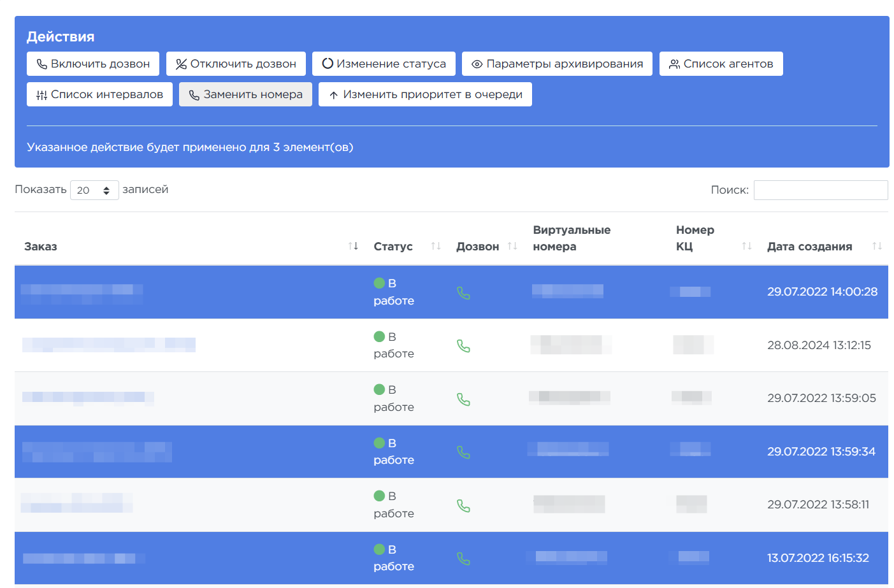Open the records-per-page dropdown showing 20

point(94,190)
